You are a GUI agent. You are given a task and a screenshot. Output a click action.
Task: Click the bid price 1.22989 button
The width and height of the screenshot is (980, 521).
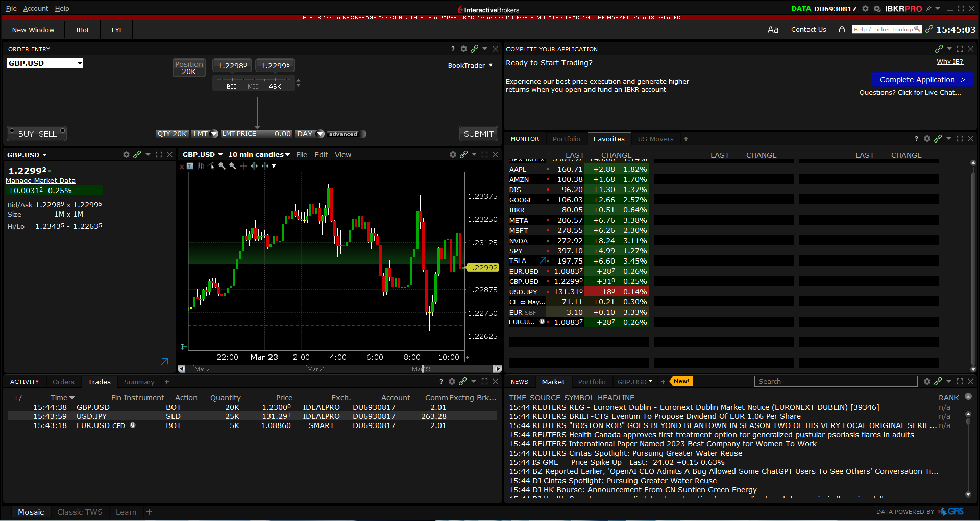(233, 66)
